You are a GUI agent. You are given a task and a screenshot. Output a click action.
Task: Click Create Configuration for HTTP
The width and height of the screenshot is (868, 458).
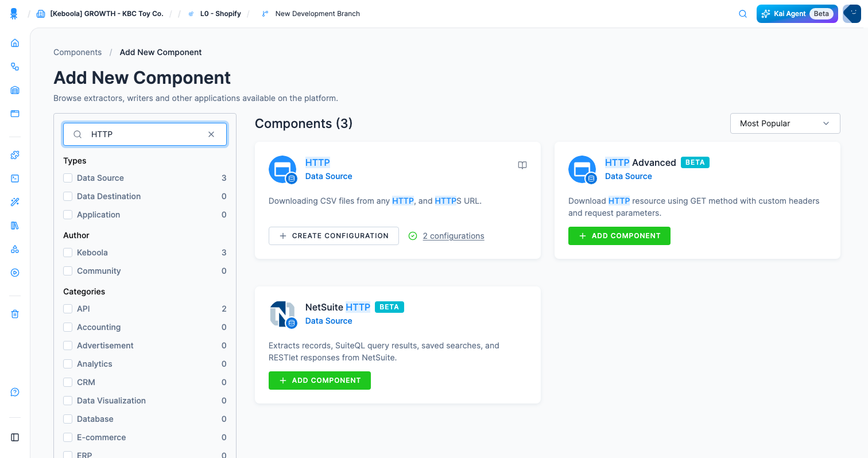pyautogui.click(x=334, y=236)
